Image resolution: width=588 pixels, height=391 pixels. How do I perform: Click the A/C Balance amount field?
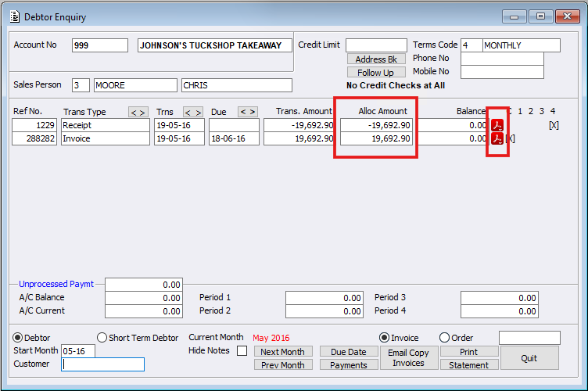click(x=144, y=298)
